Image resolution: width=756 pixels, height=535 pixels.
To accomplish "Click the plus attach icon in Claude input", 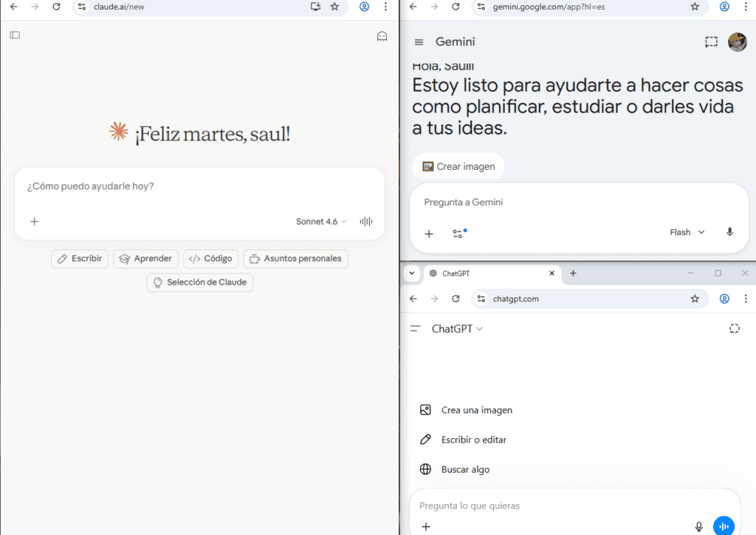I will click(34, 222).
